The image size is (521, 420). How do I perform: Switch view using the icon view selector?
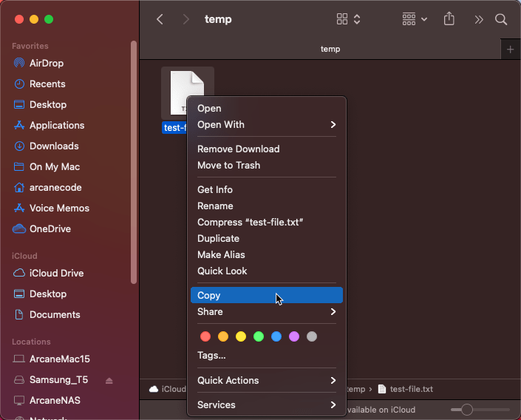(x=348, y=19)
